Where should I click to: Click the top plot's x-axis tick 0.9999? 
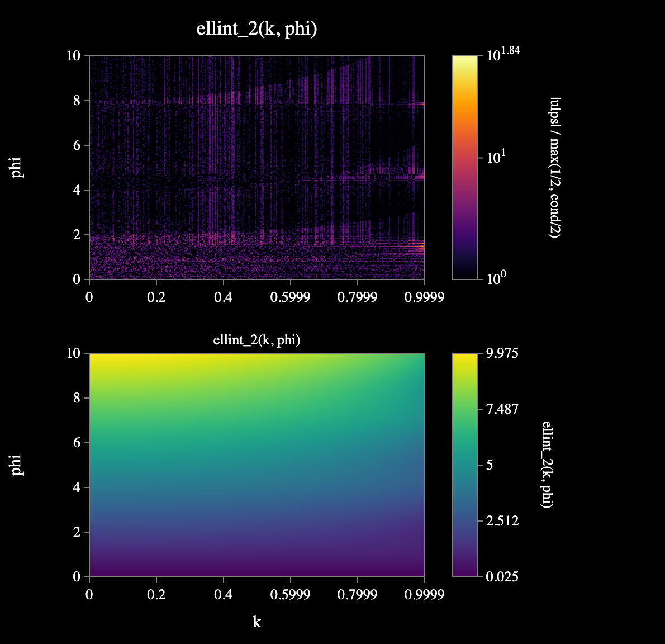(x=424, y=297)
